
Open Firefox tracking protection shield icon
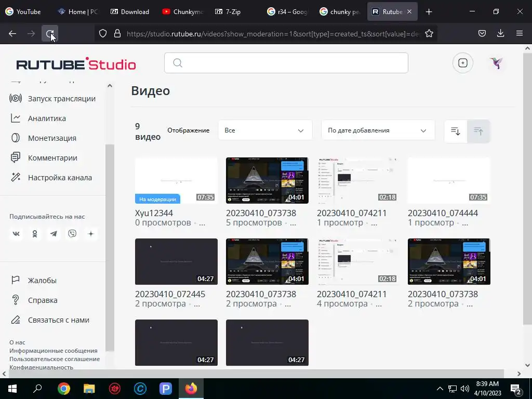coord(103,33)
